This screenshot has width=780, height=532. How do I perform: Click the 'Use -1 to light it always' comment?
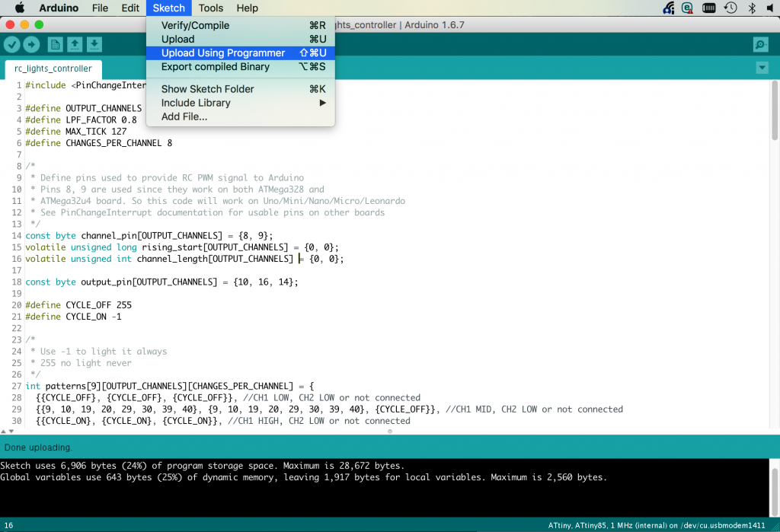(98, 352)
